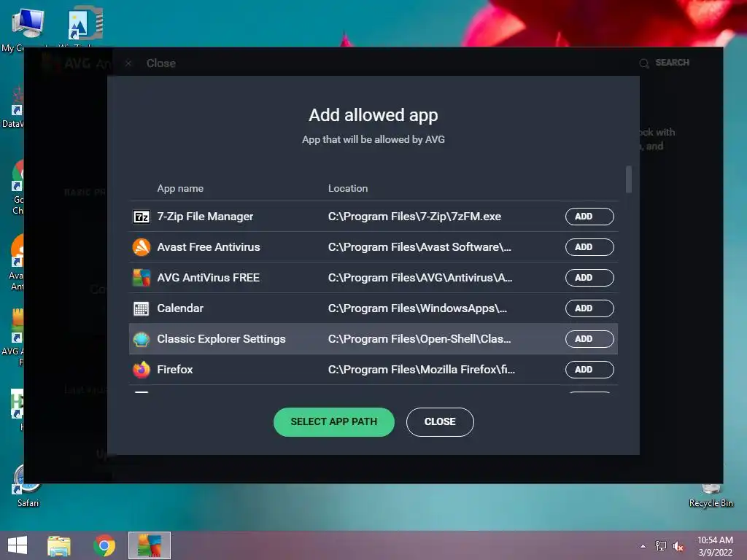Select the Calendar name text
This screenshot has width=747, height=560.
pyautogui.click(x=180, y=308)
